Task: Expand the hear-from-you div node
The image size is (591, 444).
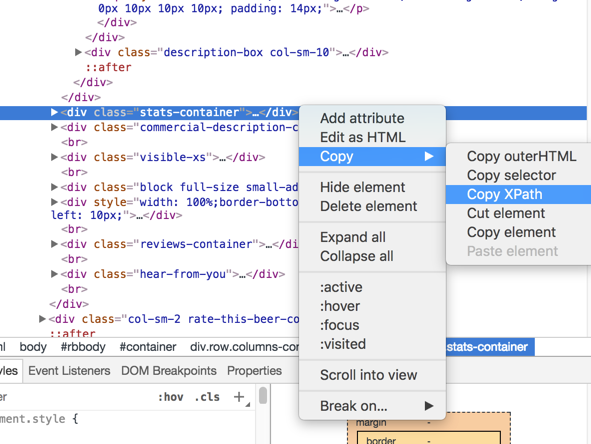Action: (x=54, y=274)
